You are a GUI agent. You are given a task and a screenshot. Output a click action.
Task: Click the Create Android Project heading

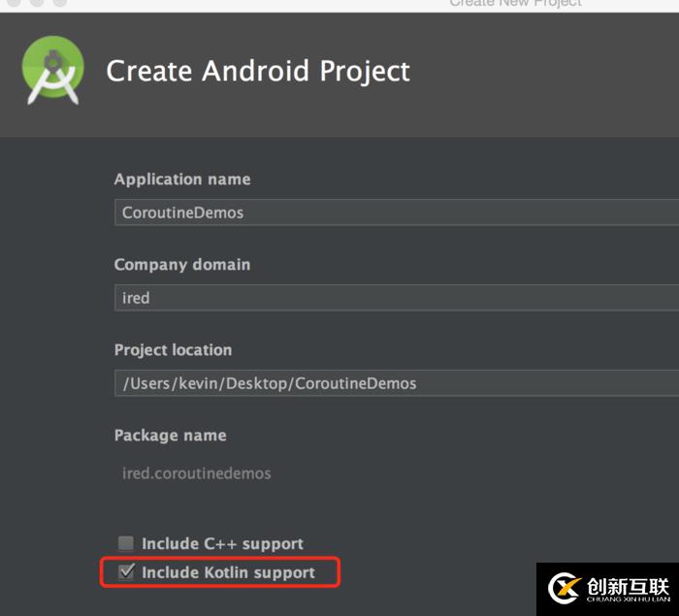click(x=258, y=71)
